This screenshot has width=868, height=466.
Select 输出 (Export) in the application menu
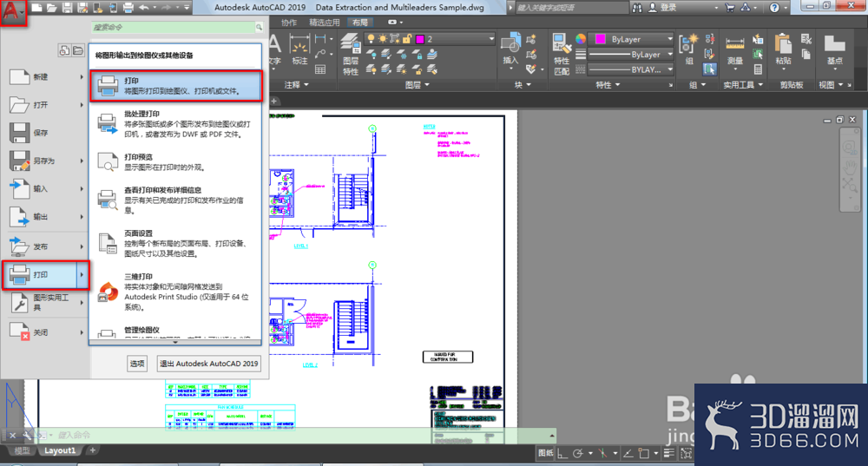44,217
